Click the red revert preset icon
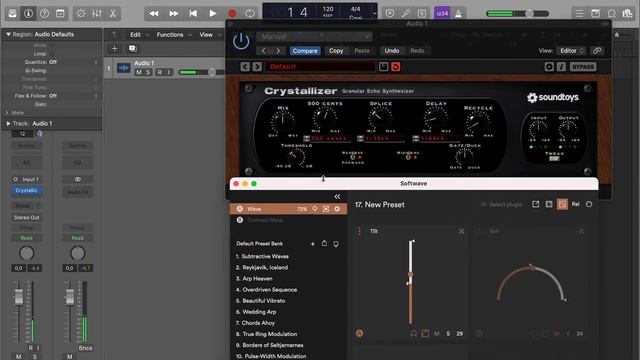Image resolution: width=640 pixels, height=360 pixels. pyautogui.click(x=396, y=67)
